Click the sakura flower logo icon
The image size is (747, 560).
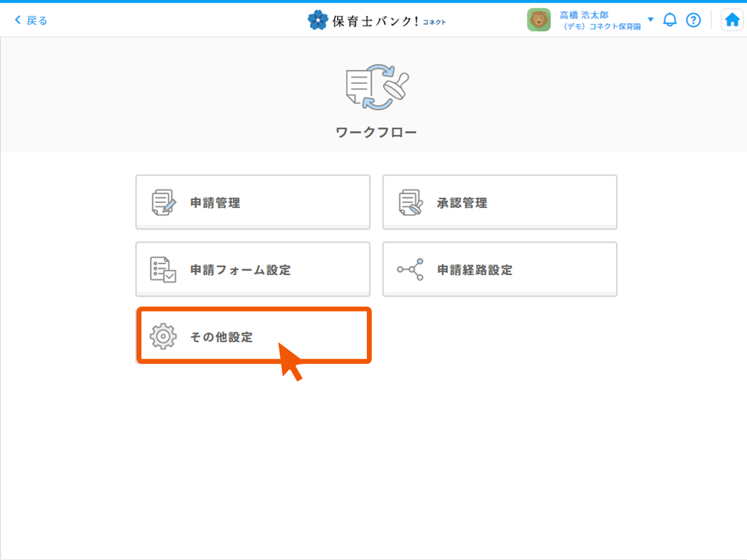pyautogui.click(x=318, y=20)
